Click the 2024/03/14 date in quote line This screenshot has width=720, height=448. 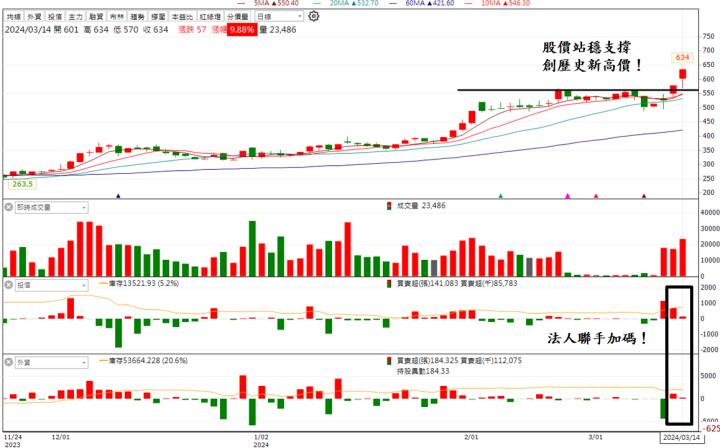tap(28, 30)
